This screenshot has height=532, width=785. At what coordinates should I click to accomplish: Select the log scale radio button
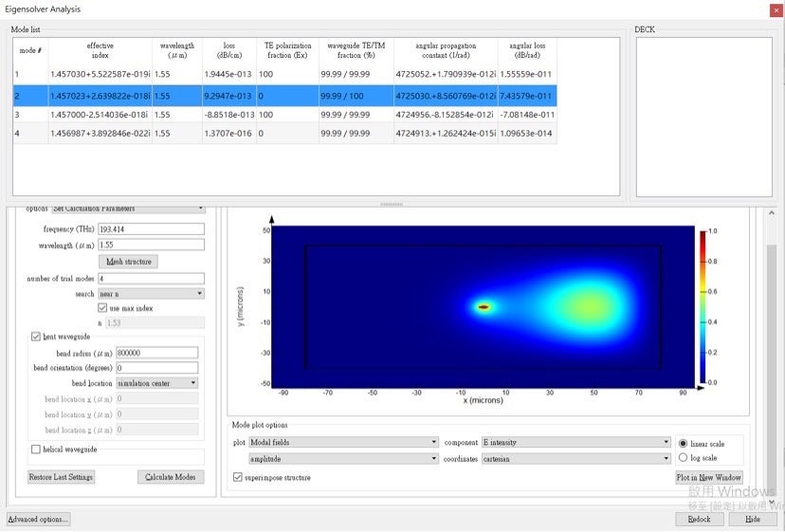(684, 458)
